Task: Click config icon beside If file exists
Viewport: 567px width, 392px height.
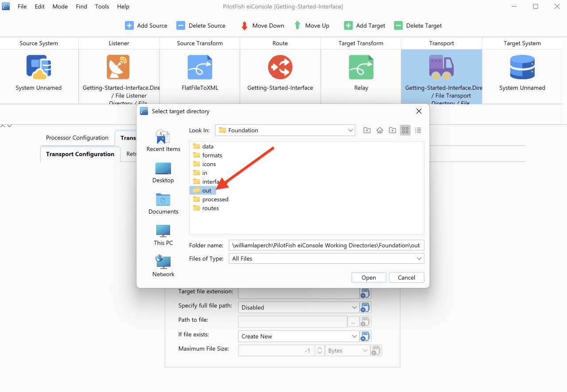Action: [x=365, y=336]
